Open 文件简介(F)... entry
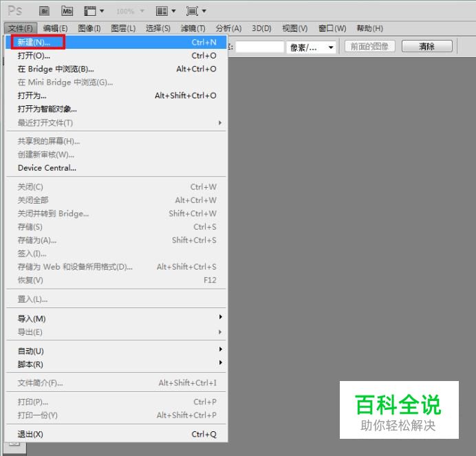476x456 pixels. 116,383
